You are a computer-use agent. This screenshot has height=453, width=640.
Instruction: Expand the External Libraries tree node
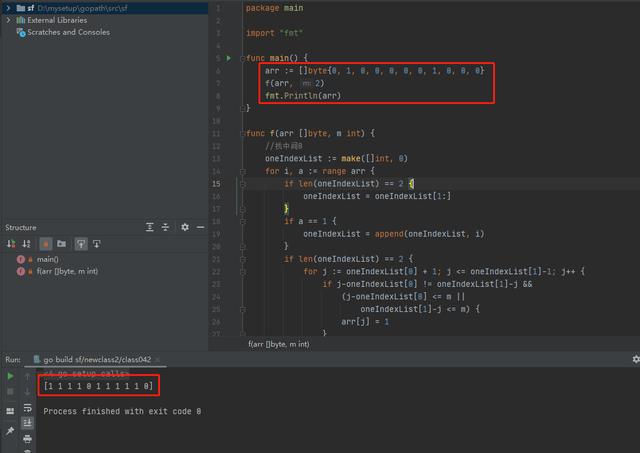(8, 20)
